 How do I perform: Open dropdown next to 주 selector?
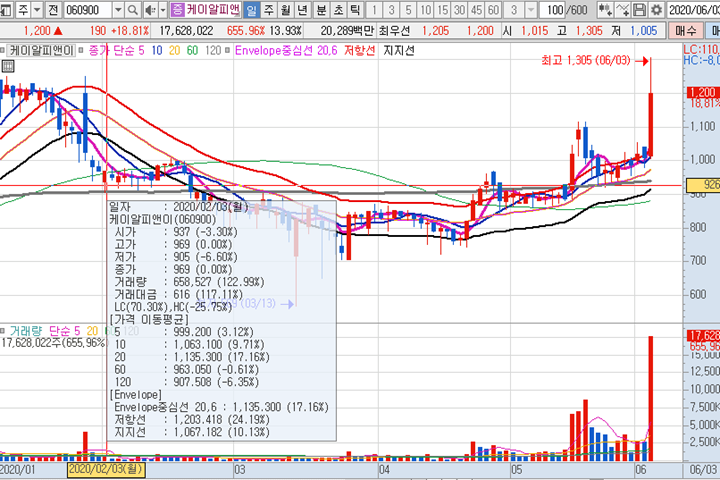pyautogui.click(x=37, y=9)
